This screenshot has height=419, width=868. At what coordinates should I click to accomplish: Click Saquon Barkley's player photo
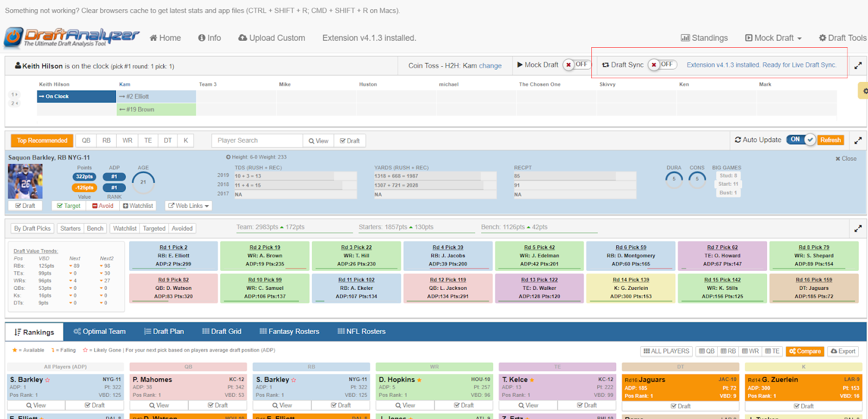[25, 181]
